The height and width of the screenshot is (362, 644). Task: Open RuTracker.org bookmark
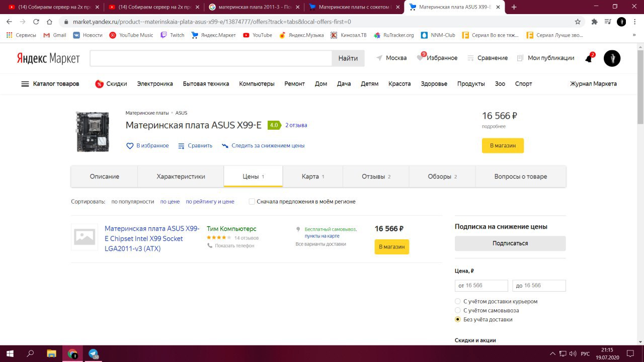point(393,35)
